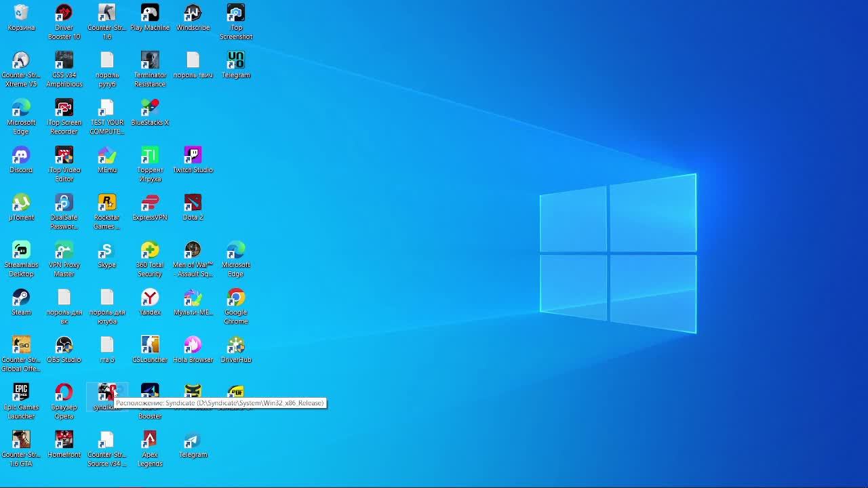Click the Counter-Strike 1.6 GTA shortcut
The width and height of the screenshot is (868, 488).
pyautogui.click(x=21, y=449)
